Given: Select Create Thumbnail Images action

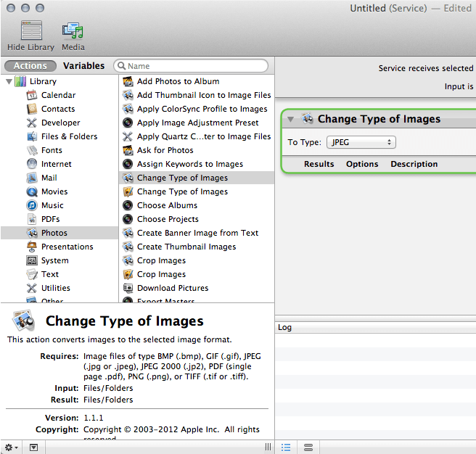Looking at the screenshot, I should tap(197, 247).
